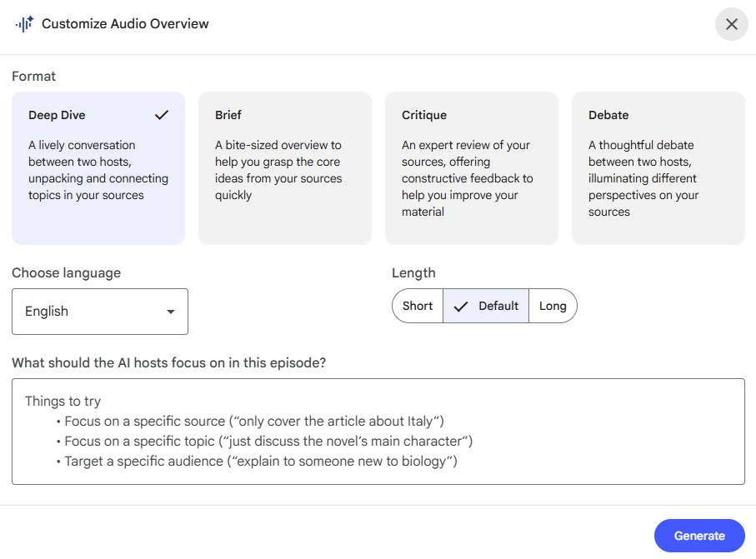Click into the AI hosts focus text box
This screenshot has height=559, width=756.
378,432
